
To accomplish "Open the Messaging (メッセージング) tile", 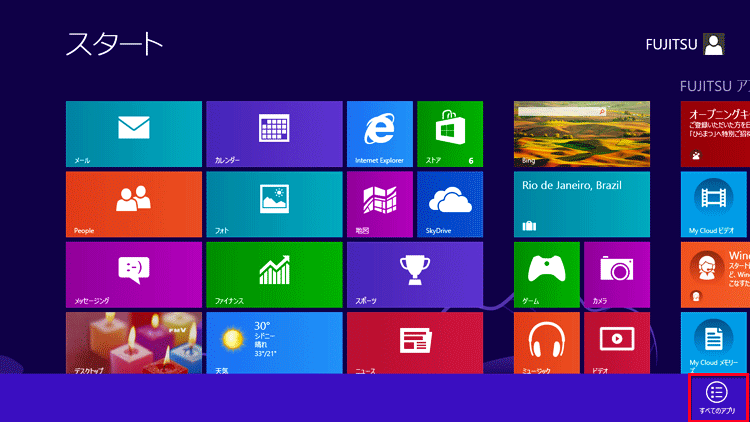I will tap(134, 275).
